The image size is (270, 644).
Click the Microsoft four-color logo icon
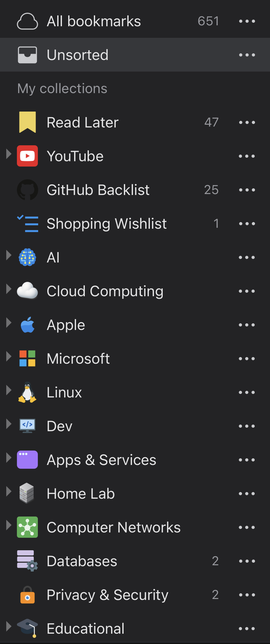click(x=28, y=359)
